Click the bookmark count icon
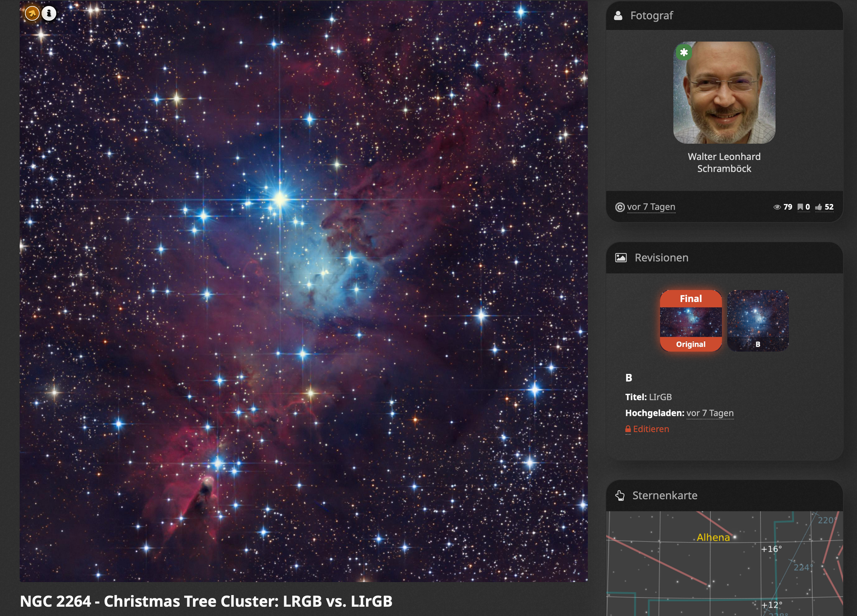Image resolution: width=857 pixels, height=616 pixels. click(800, 207)
